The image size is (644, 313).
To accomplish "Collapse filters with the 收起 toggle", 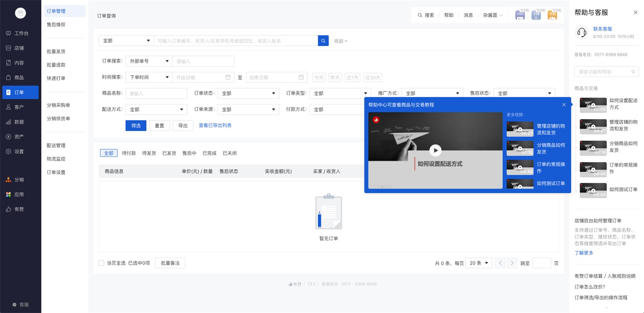I will [341, 41].
